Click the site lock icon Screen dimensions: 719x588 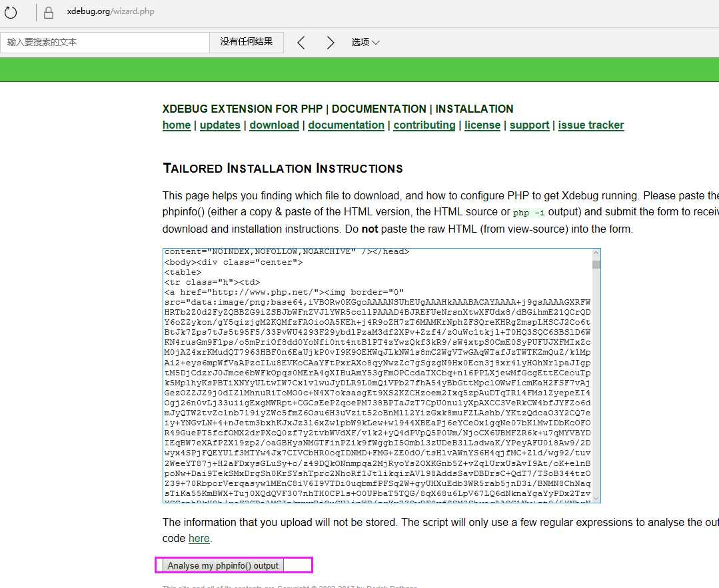49,13
